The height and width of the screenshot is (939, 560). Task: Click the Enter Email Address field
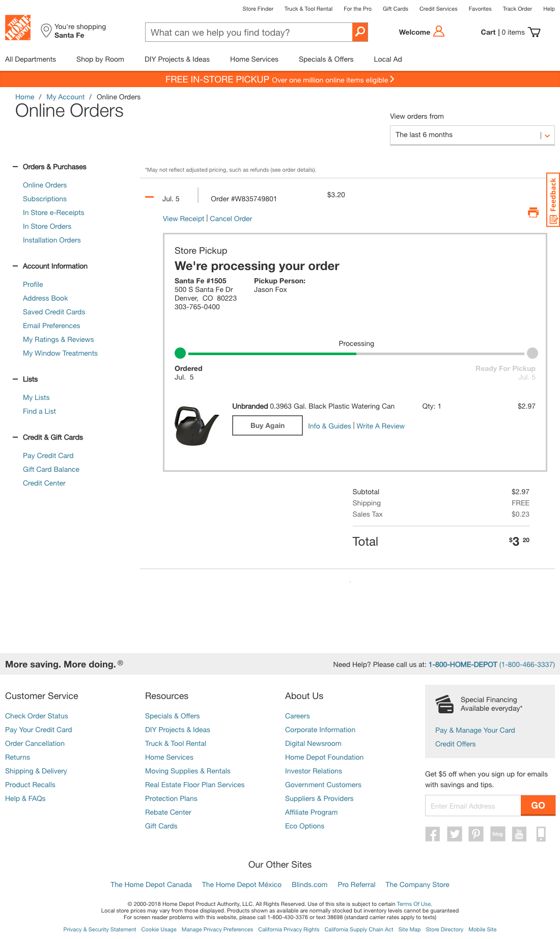pyautogui.click(x=473, y=806)
